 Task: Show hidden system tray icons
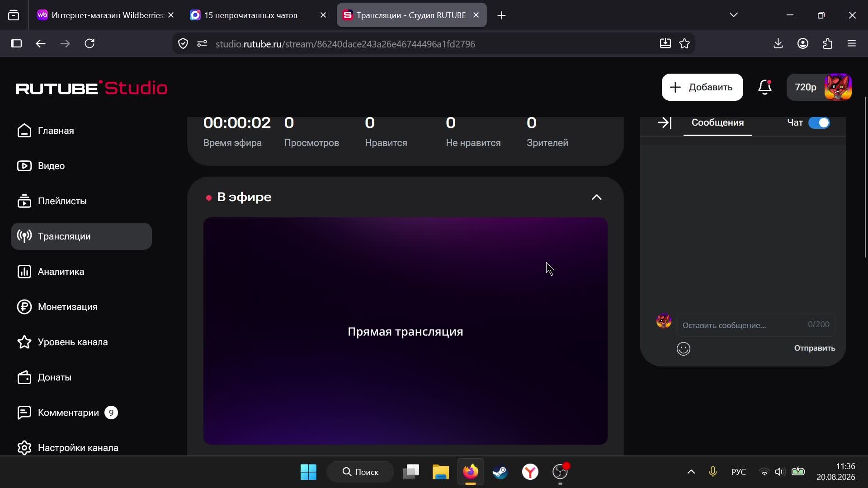coord(691,472)
